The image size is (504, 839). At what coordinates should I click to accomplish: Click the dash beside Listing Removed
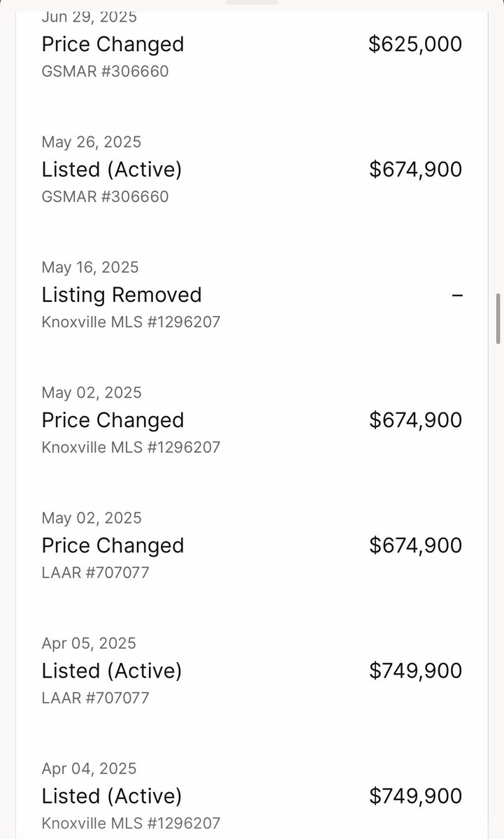coord(457,295)
